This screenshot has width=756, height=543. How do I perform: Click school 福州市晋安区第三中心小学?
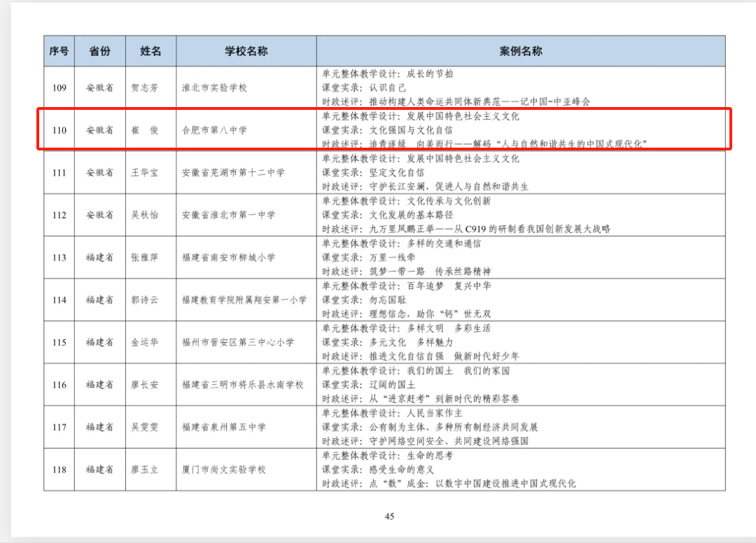click(x=238, y=342)
